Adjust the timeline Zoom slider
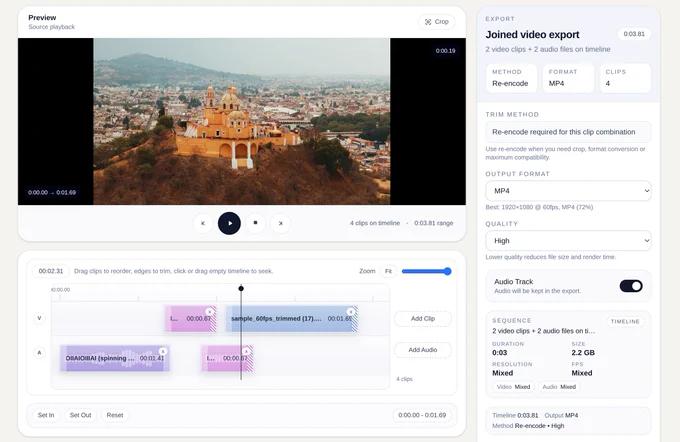 pyautogui.click(x=427, y=271)
